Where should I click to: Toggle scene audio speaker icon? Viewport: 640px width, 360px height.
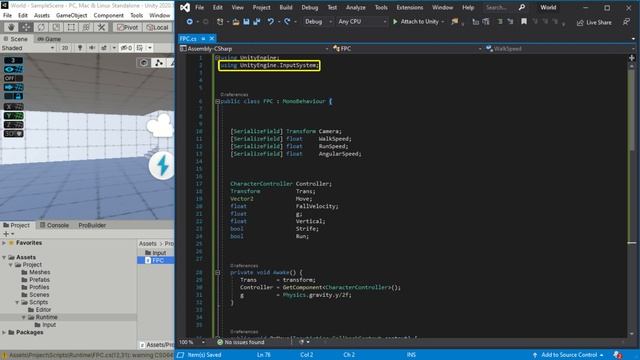(92, 48)
